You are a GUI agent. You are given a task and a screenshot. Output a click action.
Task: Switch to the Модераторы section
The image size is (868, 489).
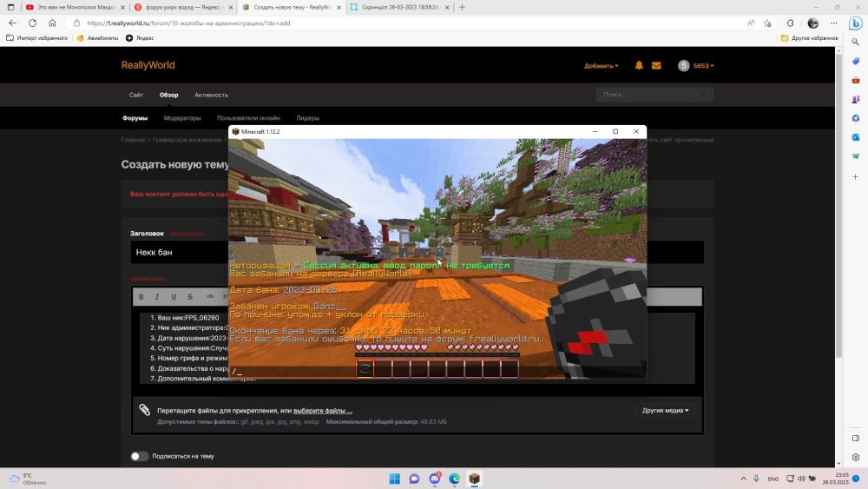182,118
